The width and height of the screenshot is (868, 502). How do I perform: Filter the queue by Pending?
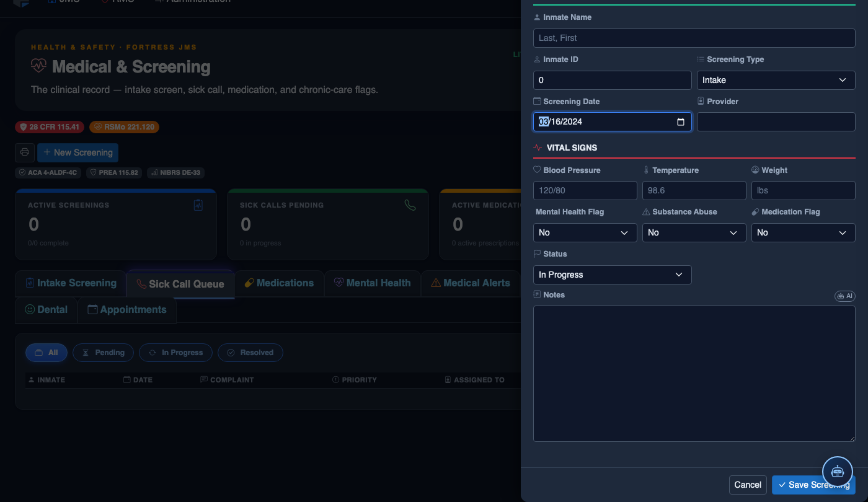[103, 353]
